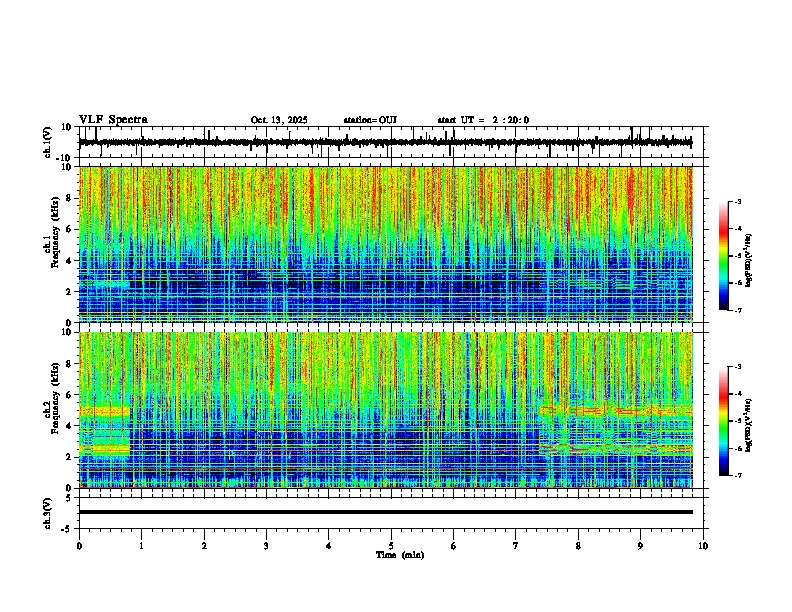Click the 'ch.3(V)' axis label
The height and width of the screenshot is (612, 792).
point(48,513)
